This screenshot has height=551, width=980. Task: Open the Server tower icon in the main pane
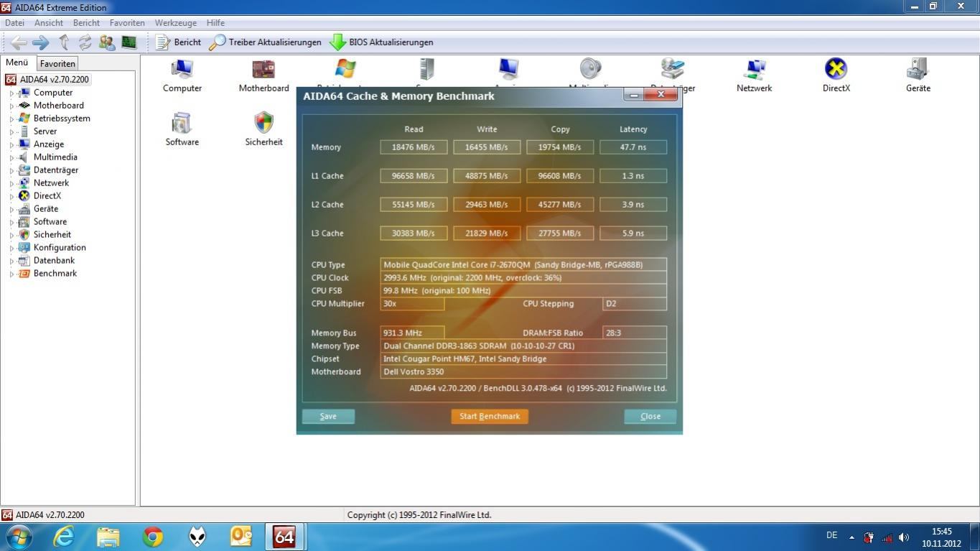point(427,69)
